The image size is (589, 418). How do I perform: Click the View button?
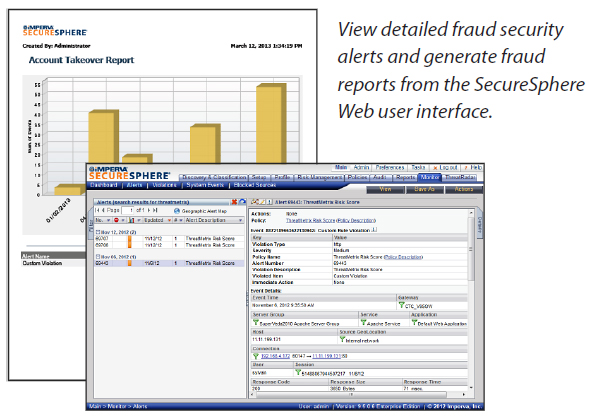[385, 189]
